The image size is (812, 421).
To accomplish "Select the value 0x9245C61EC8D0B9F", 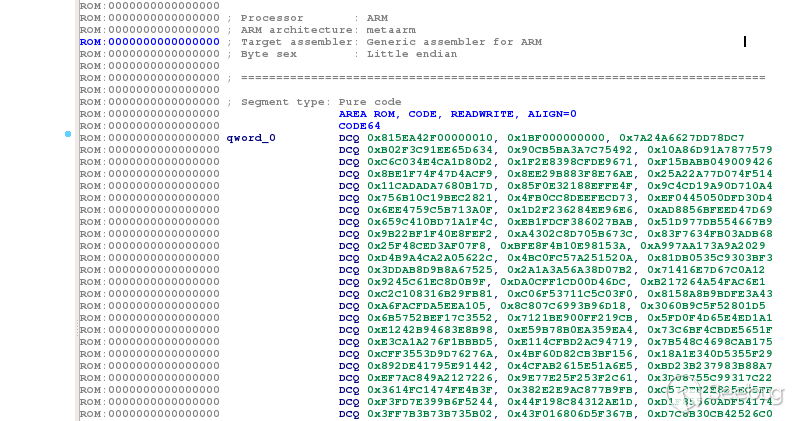I will 427,282.
